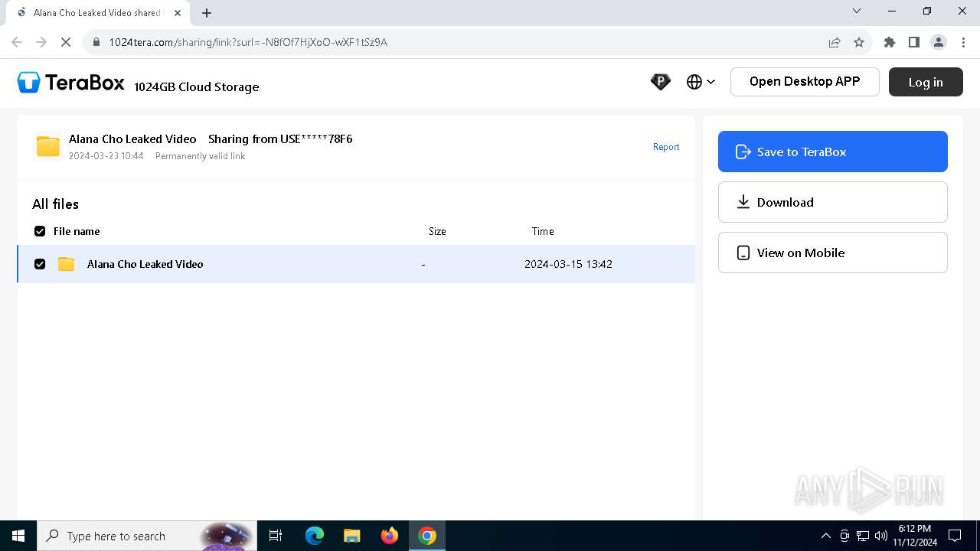The width and height of the screenshot is (980, 551).
Task: Open File Explorer from taskbar
Action: pyautogui.click(x=352, y=536)
